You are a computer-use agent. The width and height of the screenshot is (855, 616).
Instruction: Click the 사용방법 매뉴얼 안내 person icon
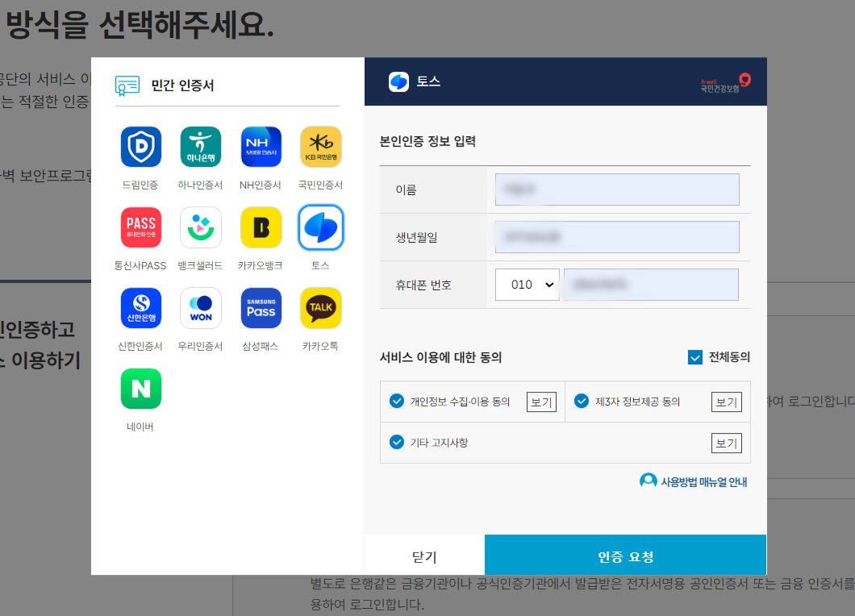point(648,481)
